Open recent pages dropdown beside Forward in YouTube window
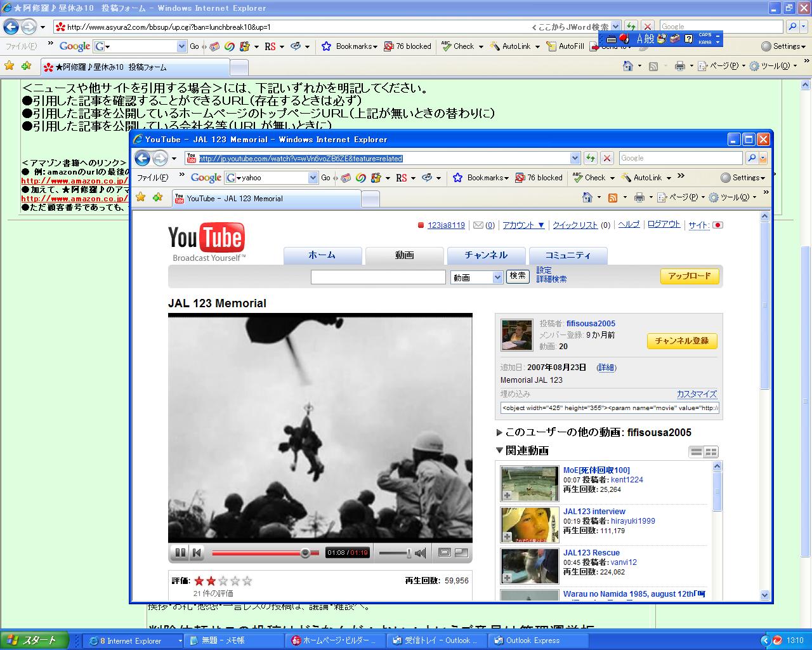The width and height of the screenshot is (812, 650). pyautogui.click(x=174, y=159)
